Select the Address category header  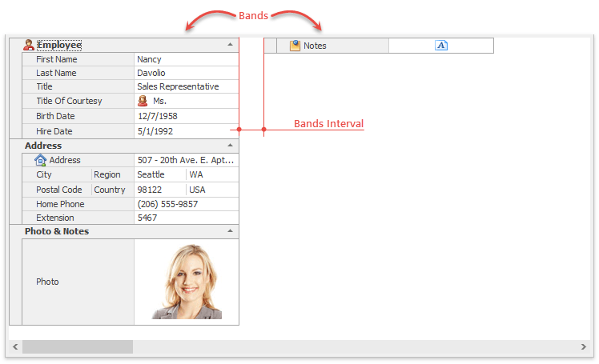(x=43, y=146)
